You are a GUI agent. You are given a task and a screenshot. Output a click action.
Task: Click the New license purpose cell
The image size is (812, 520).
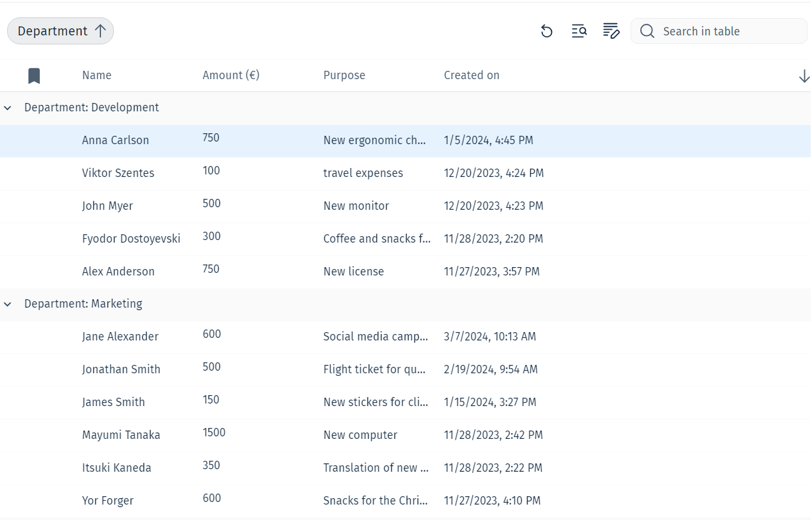click(353, 272)
